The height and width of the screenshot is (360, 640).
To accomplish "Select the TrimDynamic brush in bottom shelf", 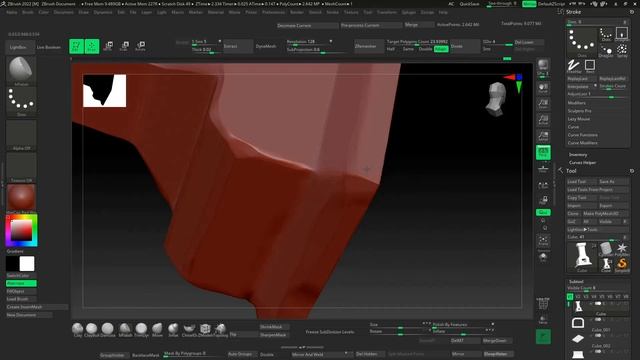I will (x=141, y=329).
